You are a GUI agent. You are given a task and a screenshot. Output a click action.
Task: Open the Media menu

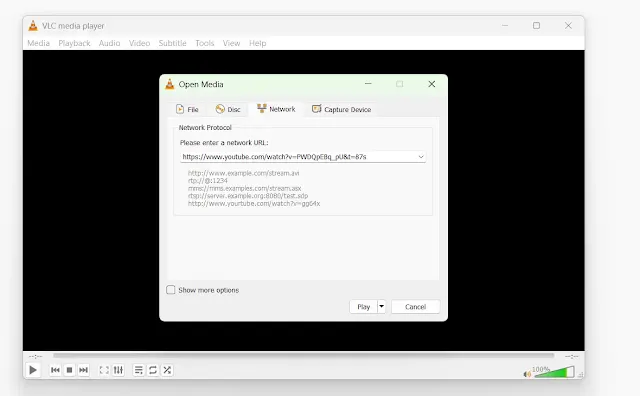(38, 43)
